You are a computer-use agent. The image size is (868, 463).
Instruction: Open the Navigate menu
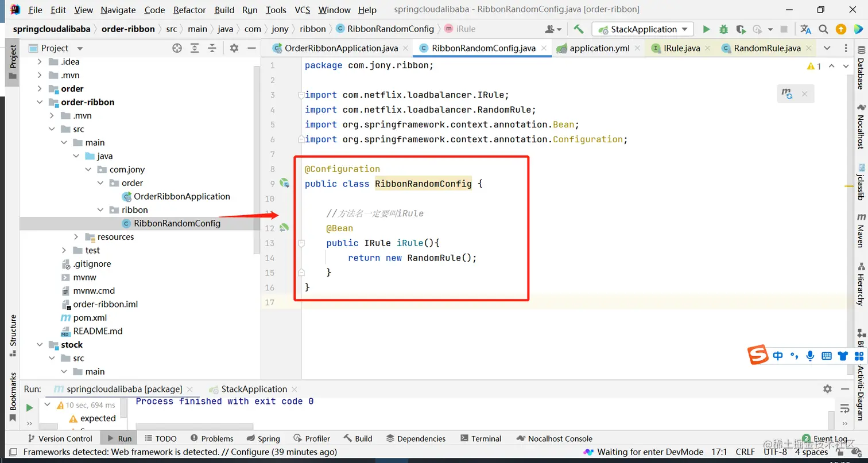[118, 10]
